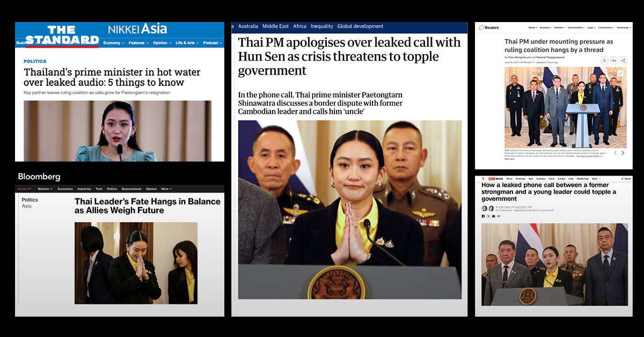Share CNN article on Facebook
Image resolution: width=644 pixels, height=337 pixels.
(x=483, y=216)
